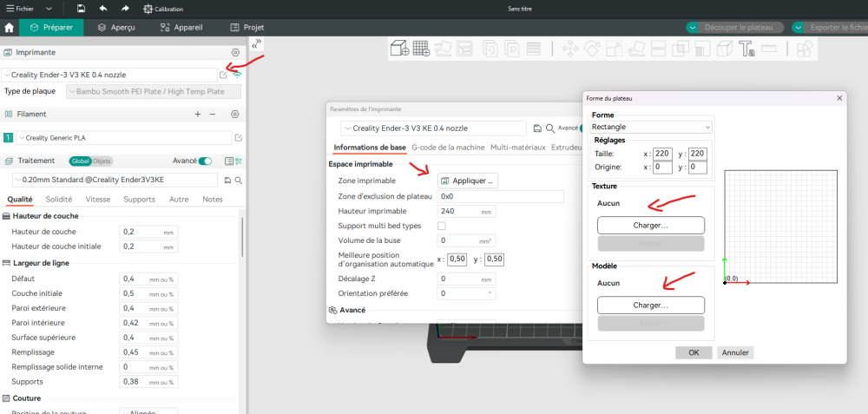Open the Forme Rectangle dropdown
868x414 pixels.
coord(651,127)
